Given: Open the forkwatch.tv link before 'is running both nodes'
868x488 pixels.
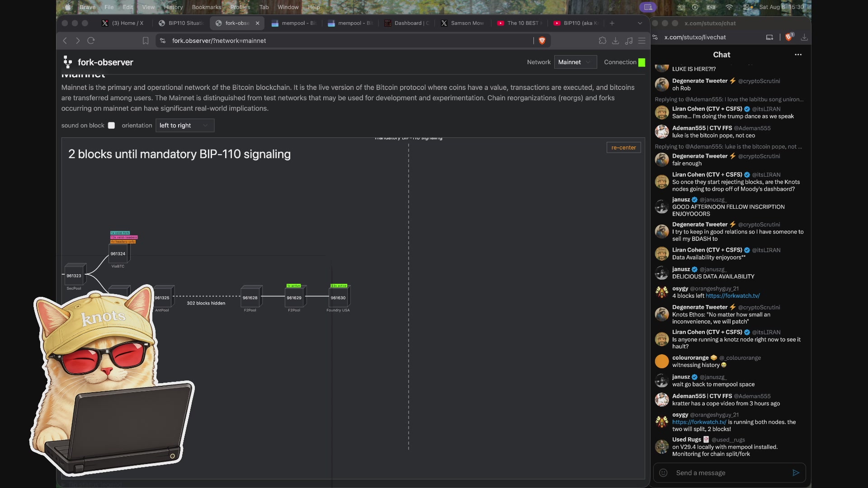Looking at the screenshot, I should click(699, 422).
